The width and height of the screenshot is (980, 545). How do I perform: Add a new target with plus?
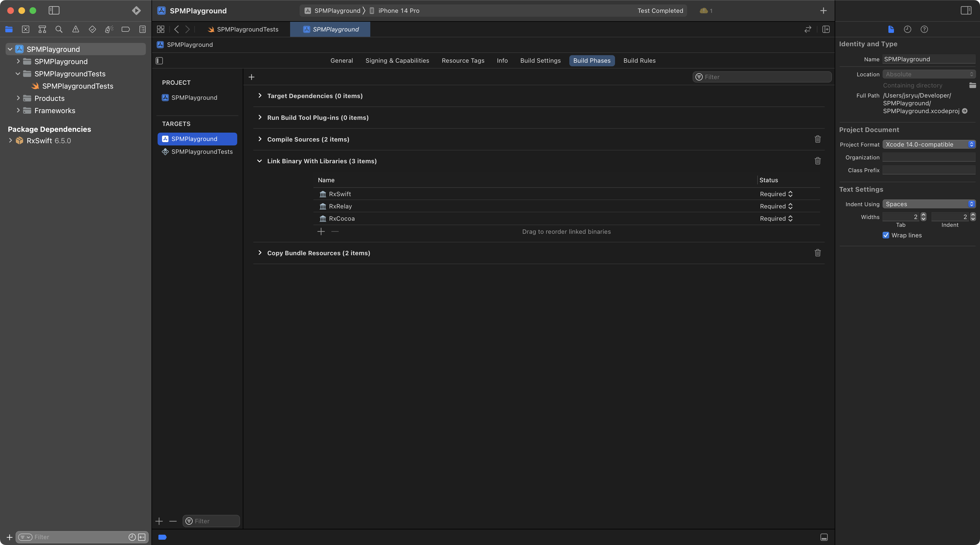click(159, 521)
